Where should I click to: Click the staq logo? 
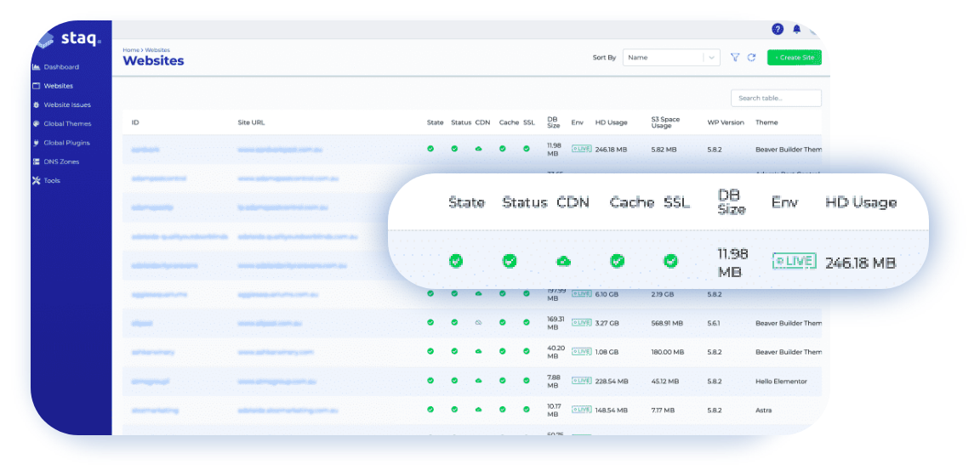[69, 39]
